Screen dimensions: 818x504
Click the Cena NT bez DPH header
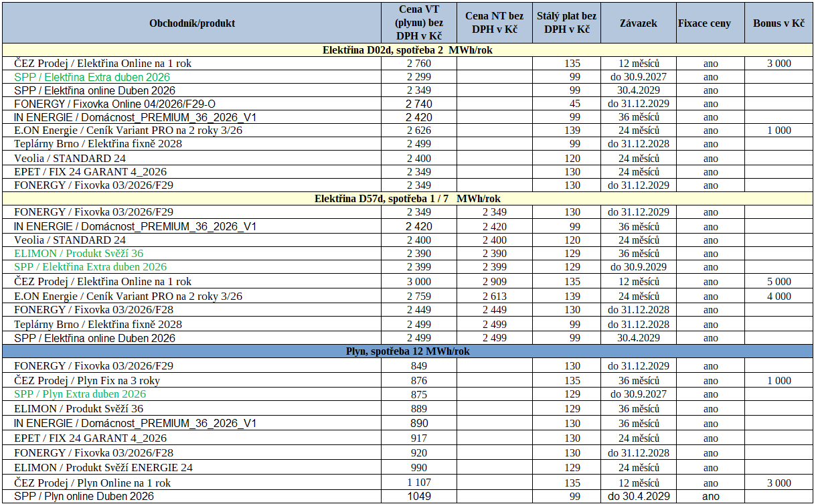click(494, 23)
